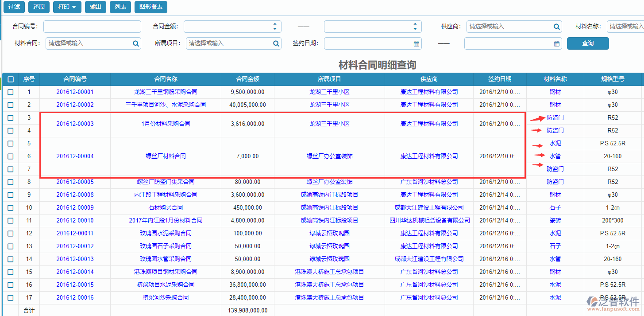Check the checkbox for row 1
644x316 pixels.
point(10,92)
